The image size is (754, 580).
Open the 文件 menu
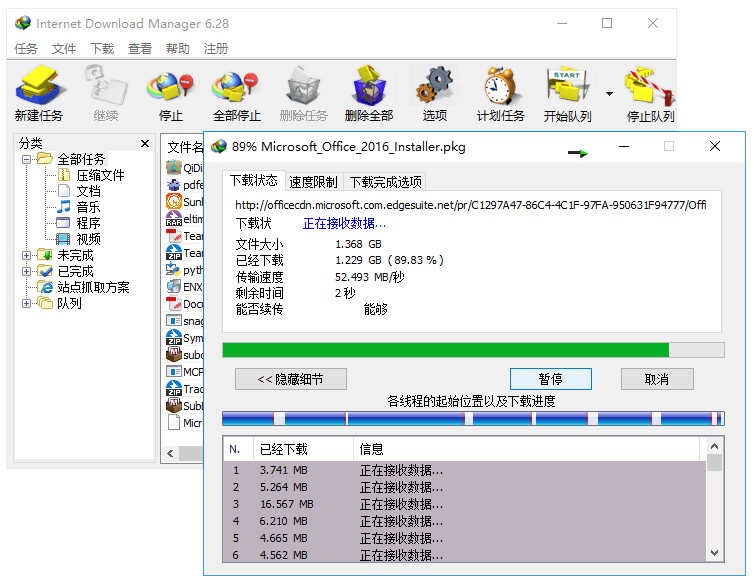(64, 49)
